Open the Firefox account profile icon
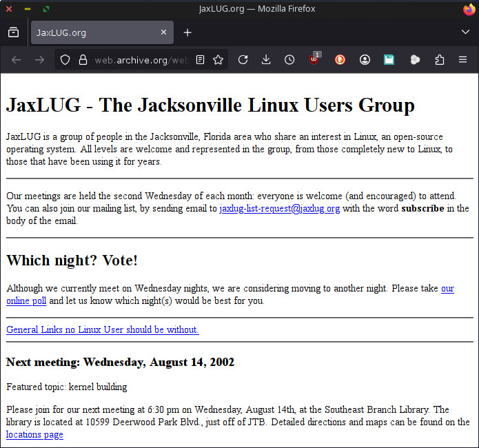Viewport: 479px width, 448px height. click(x=365, y=59)
